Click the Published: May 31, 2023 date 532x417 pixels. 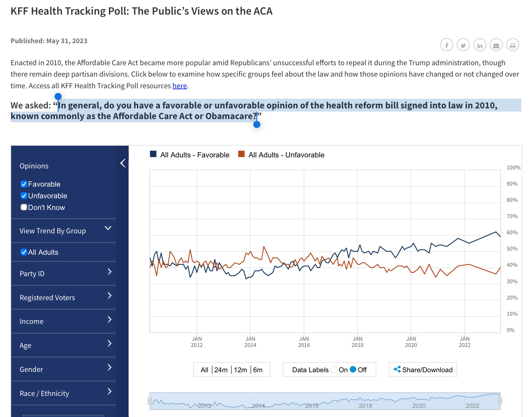[x=49, y=41]
